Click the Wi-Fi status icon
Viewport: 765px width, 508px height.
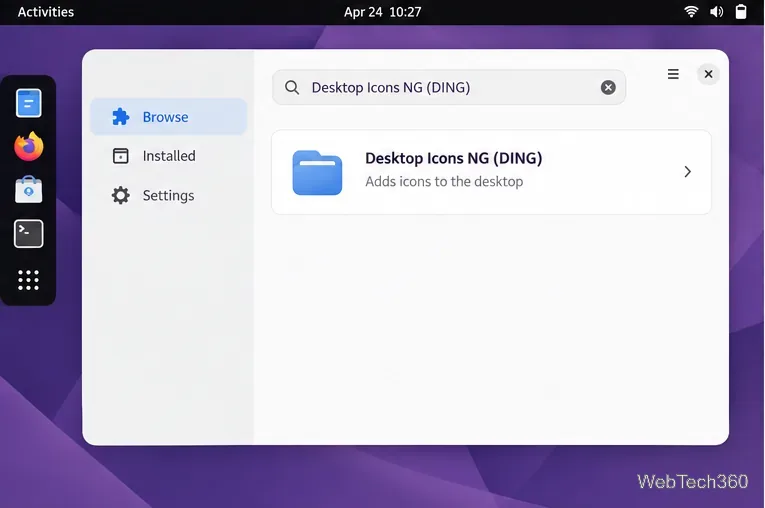[691, 12]
